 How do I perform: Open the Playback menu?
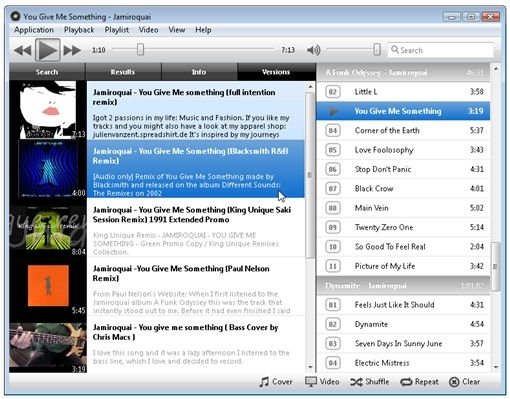pyautogui.click(x=79, y=30)
